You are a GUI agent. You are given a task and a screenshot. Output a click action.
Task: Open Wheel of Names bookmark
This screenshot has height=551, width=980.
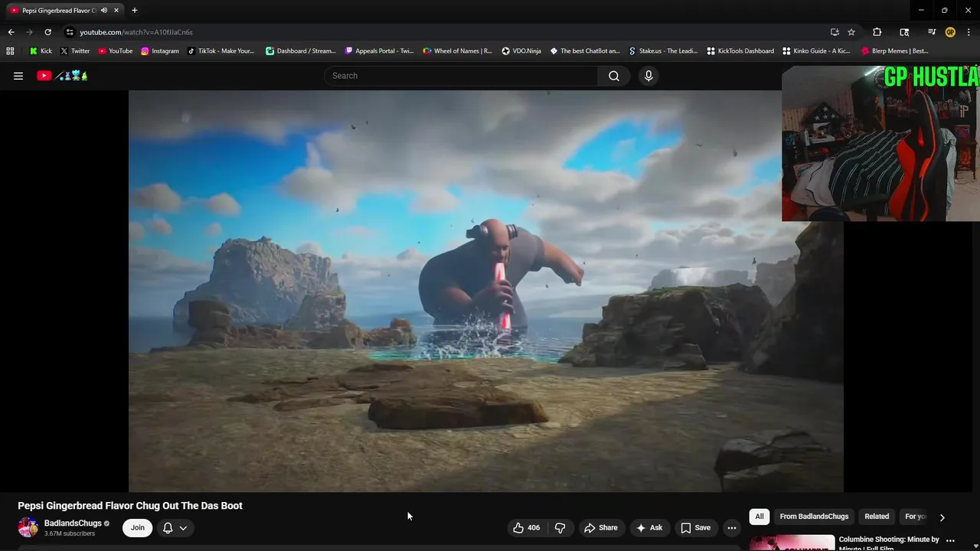tap(458, 51)
